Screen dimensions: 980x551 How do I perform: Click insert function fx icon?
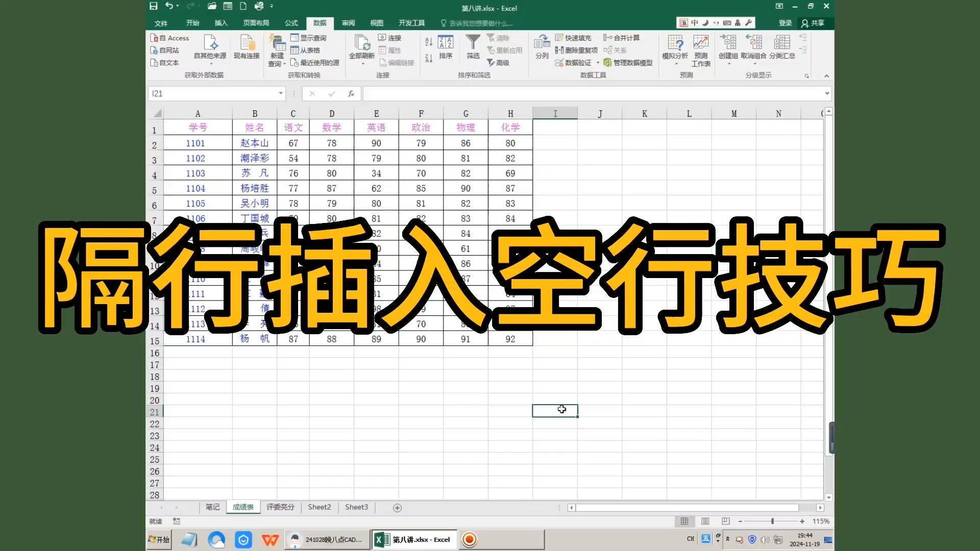click(x=351, y=93)
